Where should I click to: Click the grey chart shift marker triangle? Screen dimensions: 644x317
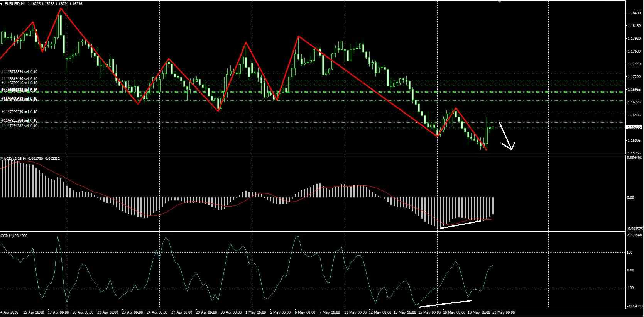[500, 2]
